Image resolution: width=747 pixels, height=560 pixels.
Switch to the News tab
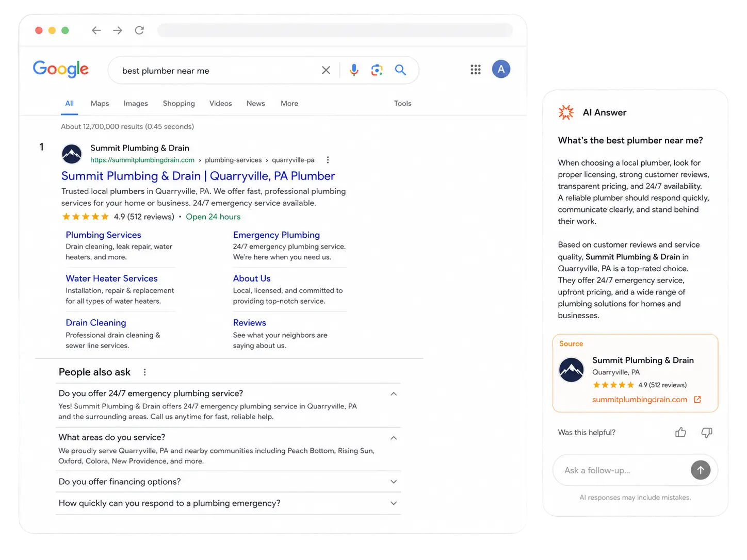point(256,104)
